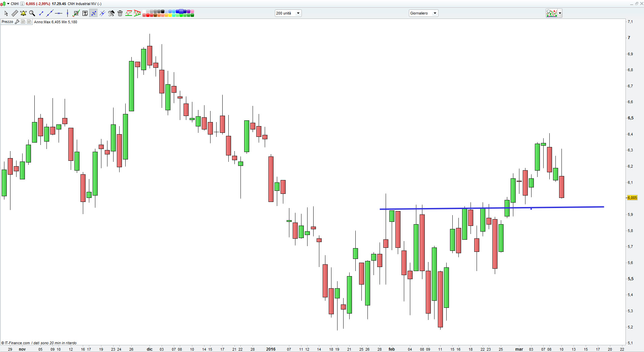Image resolution: width=644 pixels, height=352 pixels.
Task: Click the CNHI info button
Action: pos(22,4)
